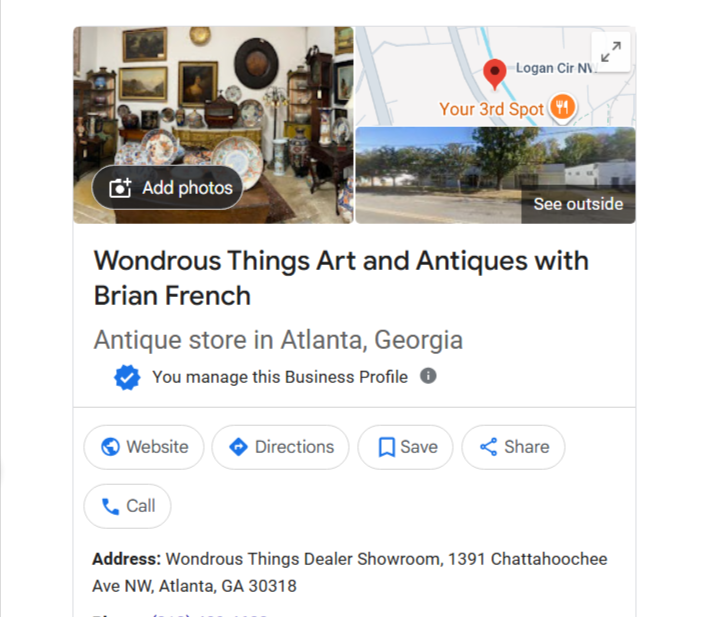View the See outside street photo
This screenshot has width=721, height=617.
496,176
